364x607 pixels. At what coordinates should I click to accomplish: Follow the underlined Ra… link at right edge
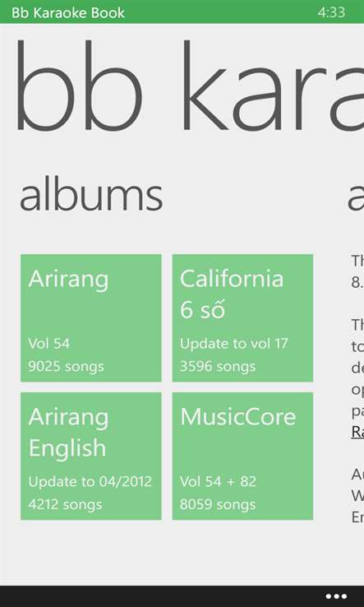point(357,432)
